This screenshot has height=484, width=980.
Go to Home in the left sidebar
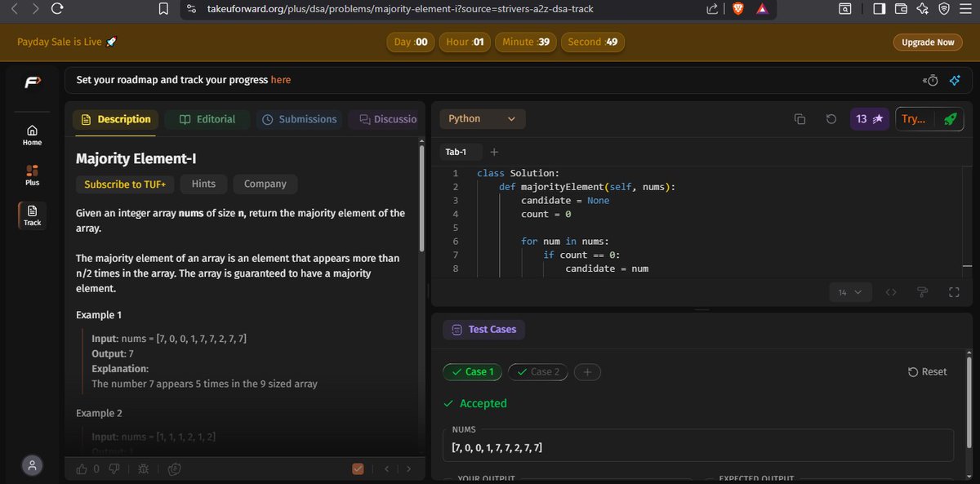(x=32, y=135)
